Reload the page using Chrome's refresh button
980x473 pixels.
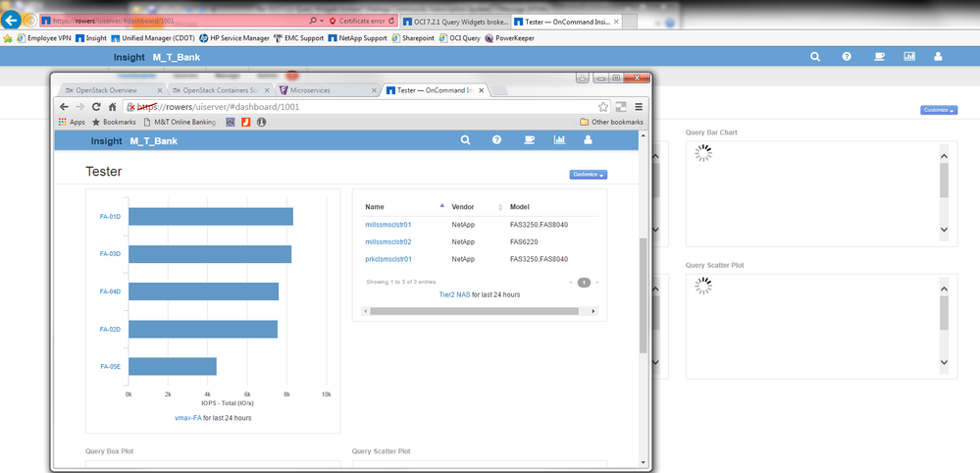pos(96,107)
